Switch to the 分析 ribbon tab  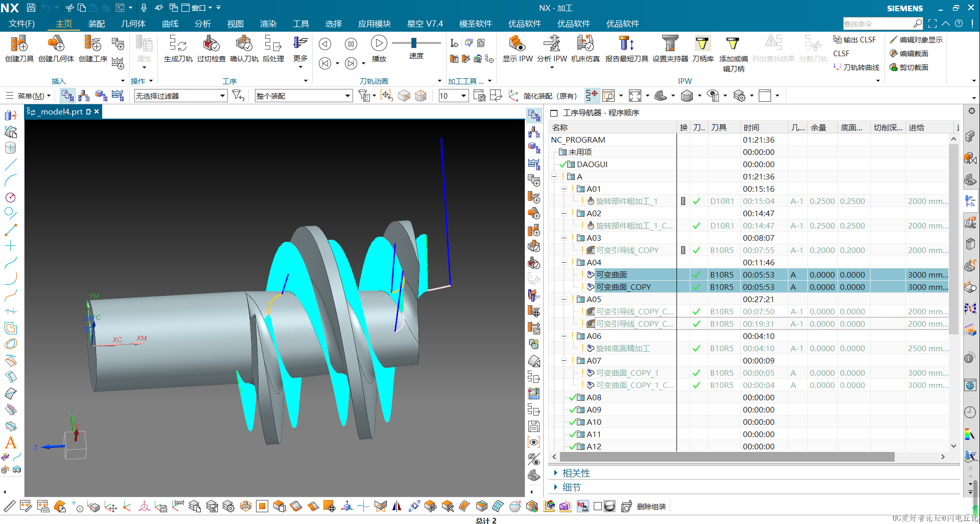click(x=203, y=24)
